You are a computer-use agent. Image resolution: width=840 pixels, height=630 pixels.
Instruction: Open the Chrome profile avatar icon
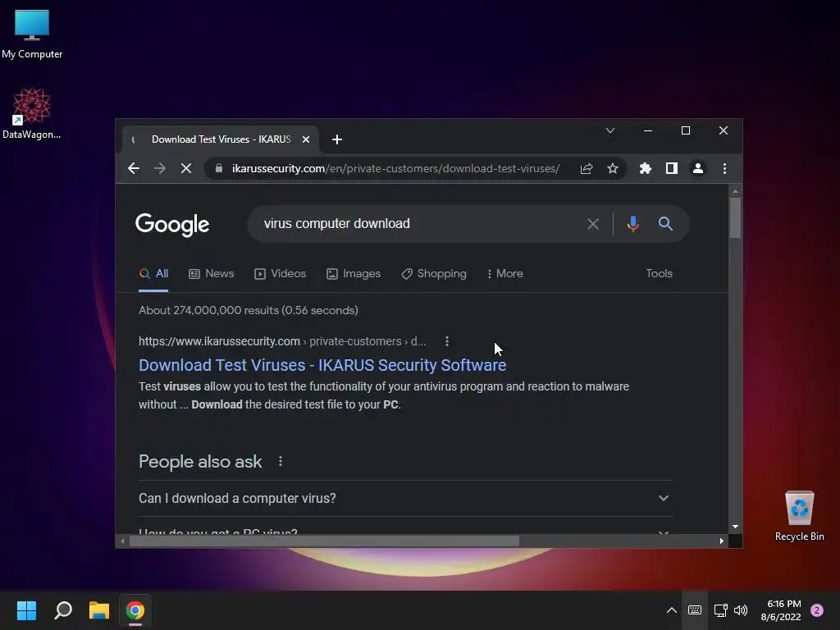698,168
